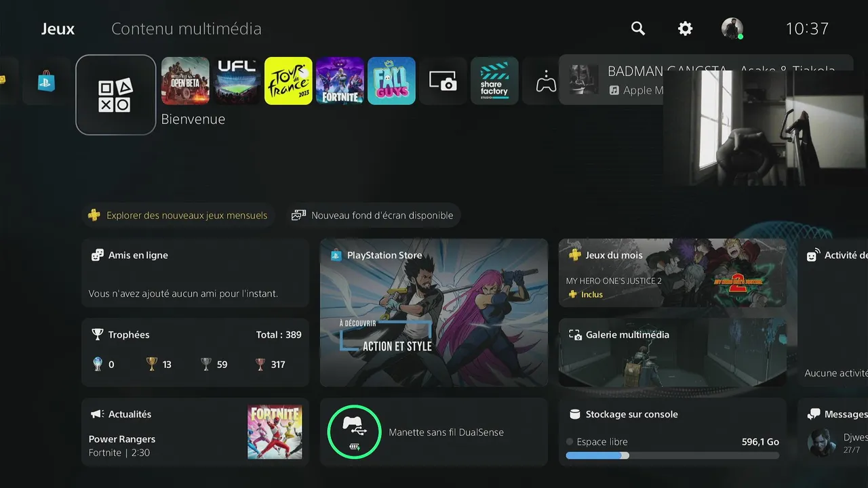868x488 pixels.
Task: Open the Amis en ligne card
Action: pos(195,273)
